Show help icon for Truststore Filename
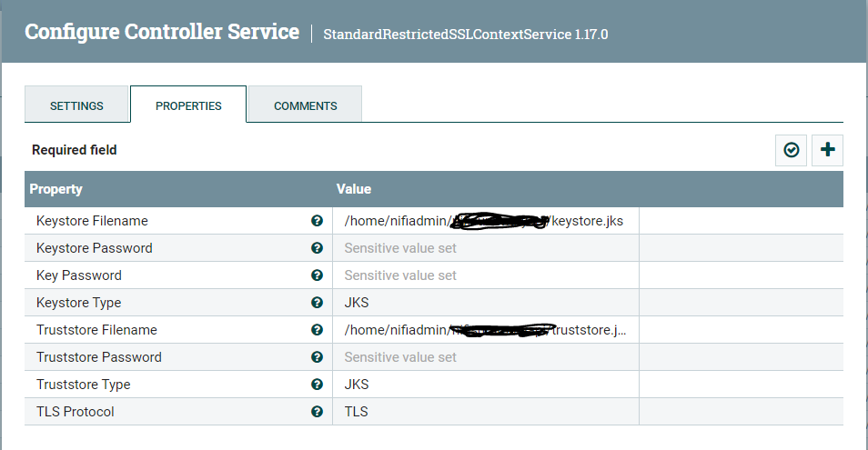 (x=317, y=330)
